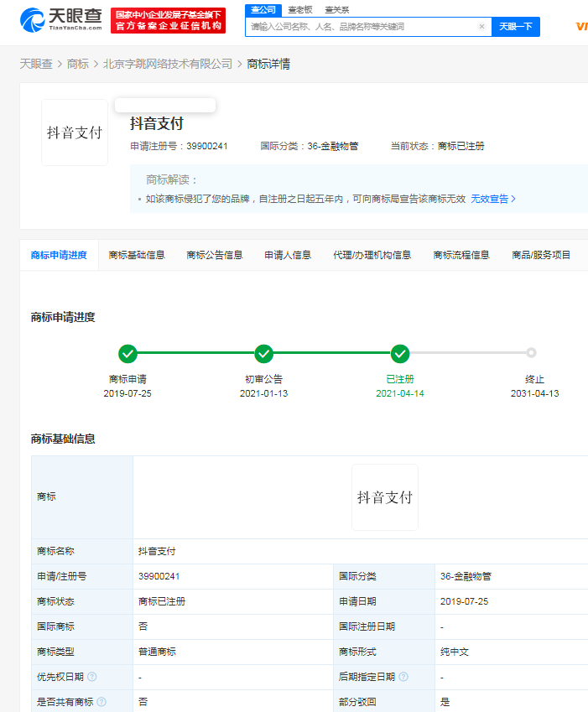588x712 pixels.
Task: Click the 初审公告 green checkmark step
Action: point(263,353)
